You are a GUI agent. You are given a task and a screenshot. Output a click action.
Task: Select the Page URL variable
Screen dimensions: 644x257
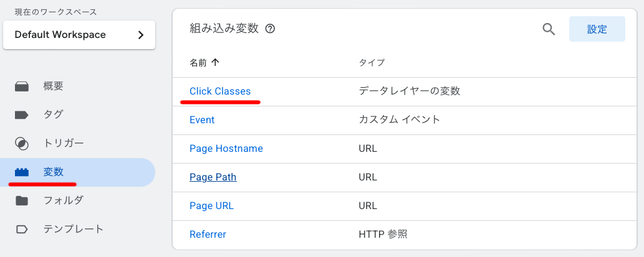click(x=211, y=206)
